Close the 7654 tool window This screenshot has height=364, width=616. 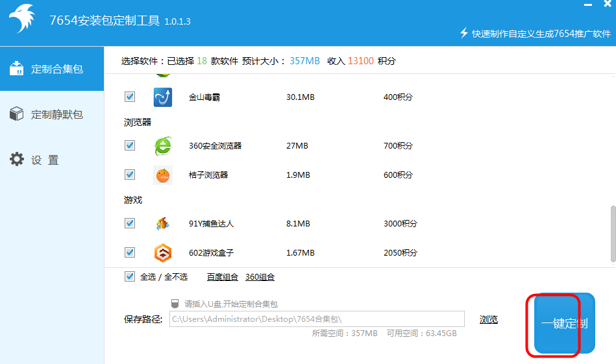tap(608, 4)
